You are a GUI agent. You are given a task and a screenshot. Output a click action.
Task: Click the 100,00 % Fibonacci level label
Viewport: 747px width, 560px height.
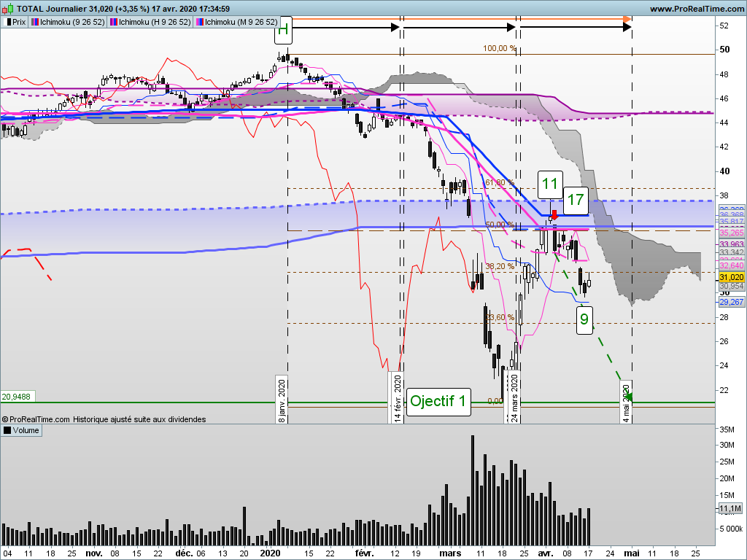click(x=499, y=49)
